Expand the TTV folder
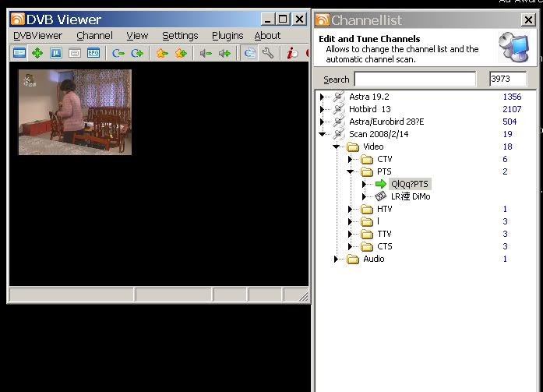Viewport: 543px width, 392px height. tap(350, 234)
